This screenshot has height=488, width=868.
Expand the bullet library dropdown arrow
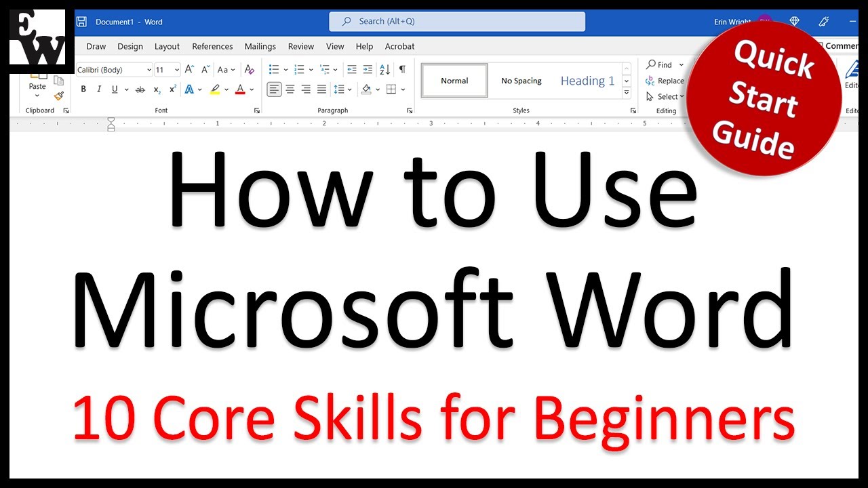[285, 69]
